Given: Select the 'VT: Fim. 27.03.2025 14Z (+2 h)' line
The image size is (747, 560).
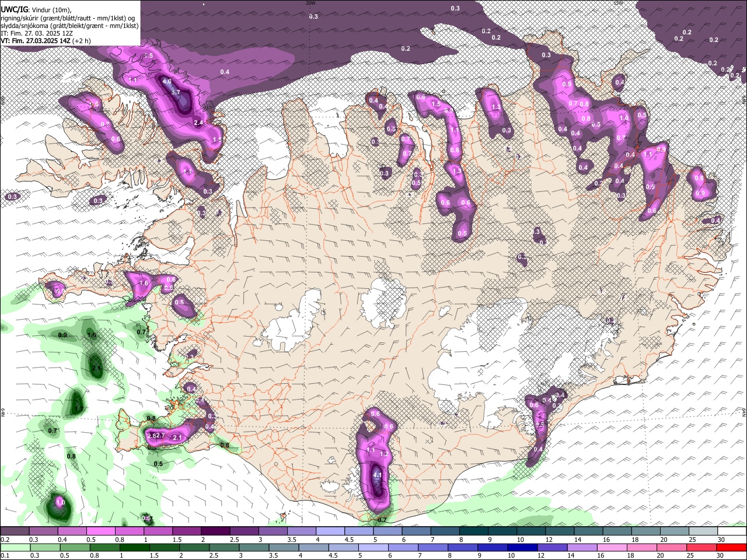Looking at the screenshot, I should coord(46,41).
